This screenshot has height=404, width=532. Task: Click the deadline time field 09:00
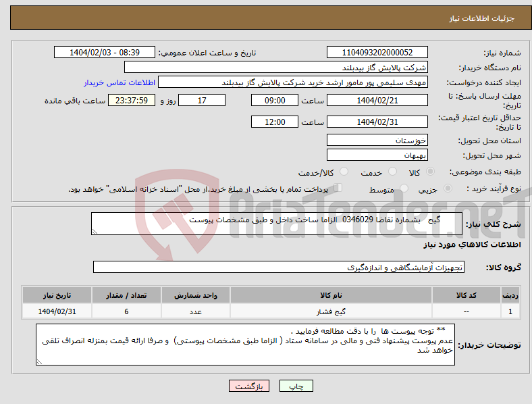pyautogui.click(x=275, y=100)
